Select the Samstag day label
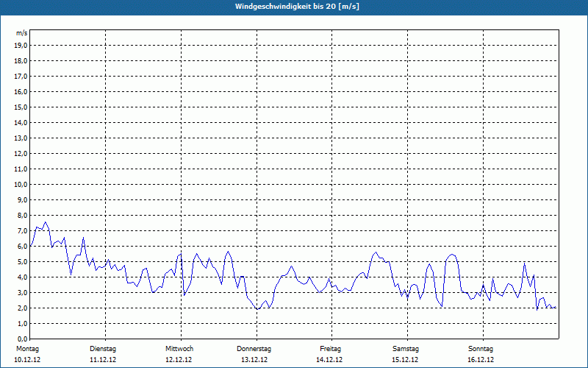The width and height of the screenshot is (588, 368). (406, 349)
